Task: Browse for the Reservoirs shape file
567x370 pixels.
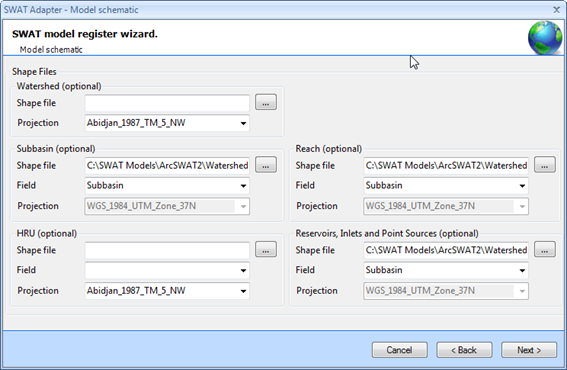Action: click(x=545, y=250)
